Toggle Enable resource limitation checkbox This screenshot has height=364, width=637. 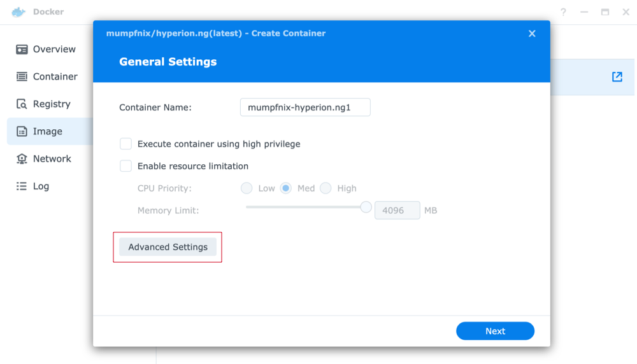[x=125, y=166]
